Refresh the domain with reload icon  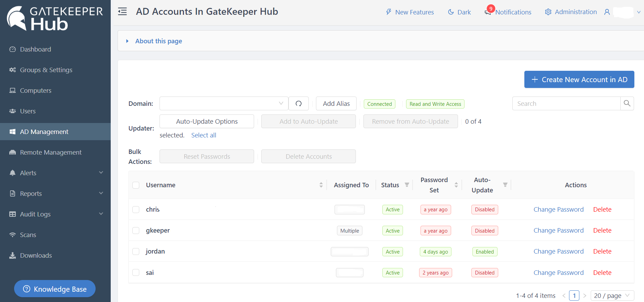coord(298,103)
